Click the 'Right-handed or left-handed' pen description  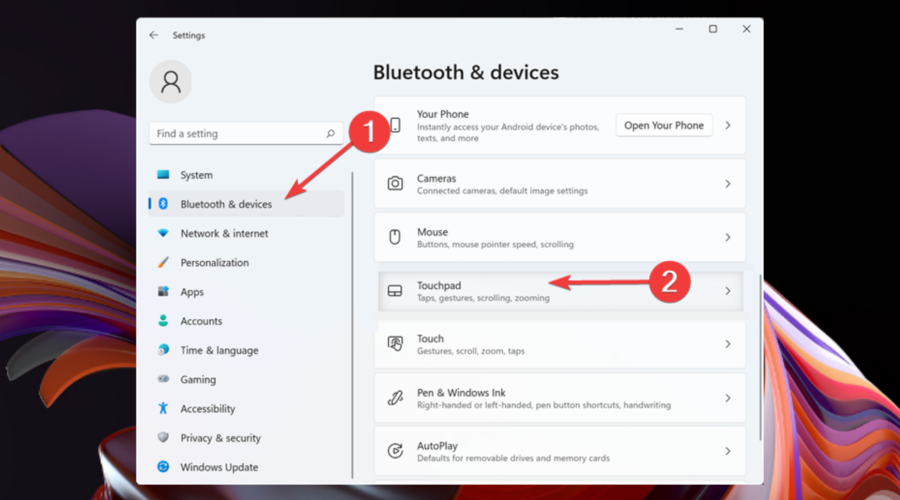click(544, 405)
